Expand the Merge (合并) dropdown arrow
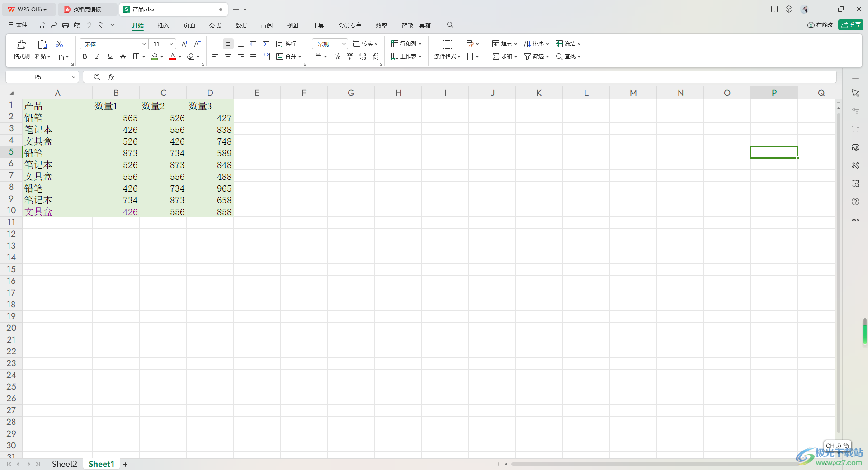Image resolution: width=868 pixels, height=470 pixels. [x=300, y=57]
